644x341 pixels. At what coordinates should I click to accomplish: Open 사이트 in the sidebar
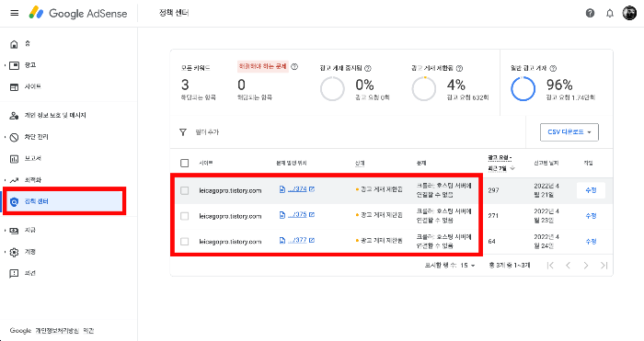(x=33, y=86)
